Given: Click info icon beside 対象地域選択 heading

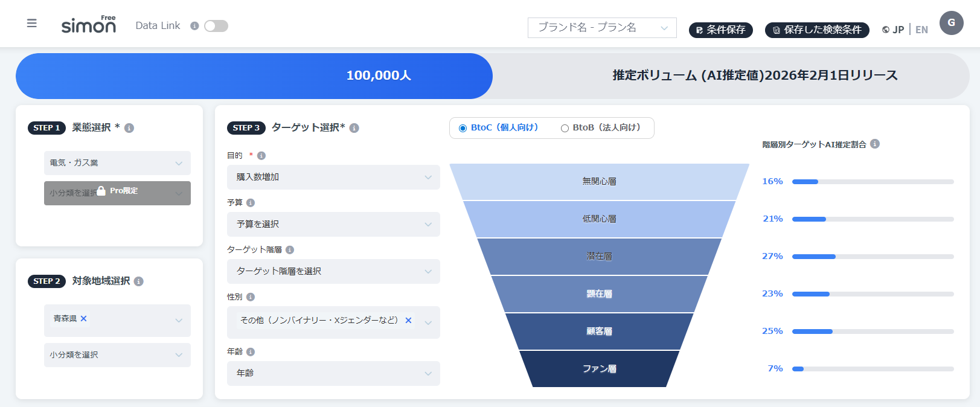Looking at the screenshot, I should 139,281.
